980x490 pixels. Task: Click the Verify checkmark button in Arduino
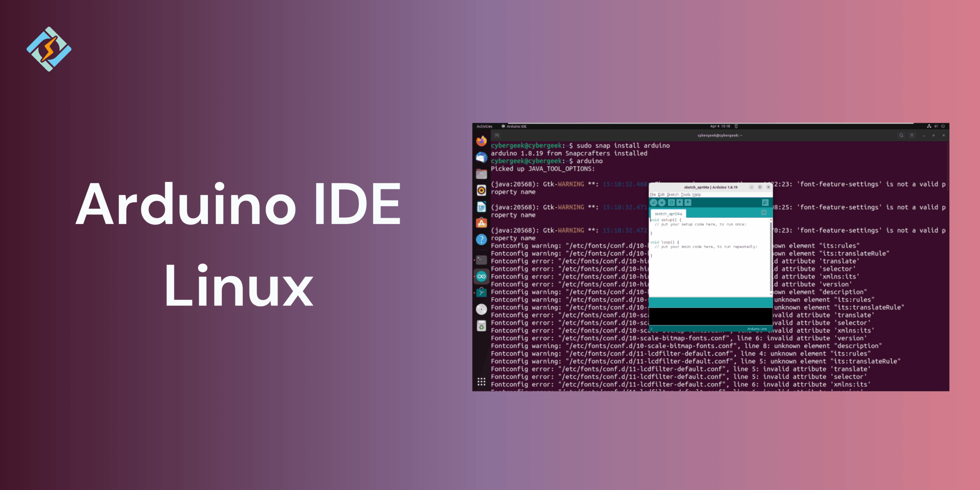653,203
